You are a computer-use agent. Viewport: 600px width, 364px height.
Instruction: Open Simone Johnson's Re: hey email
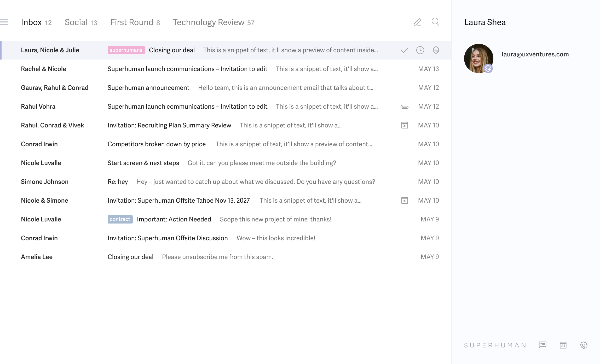[x=226, y=182]
